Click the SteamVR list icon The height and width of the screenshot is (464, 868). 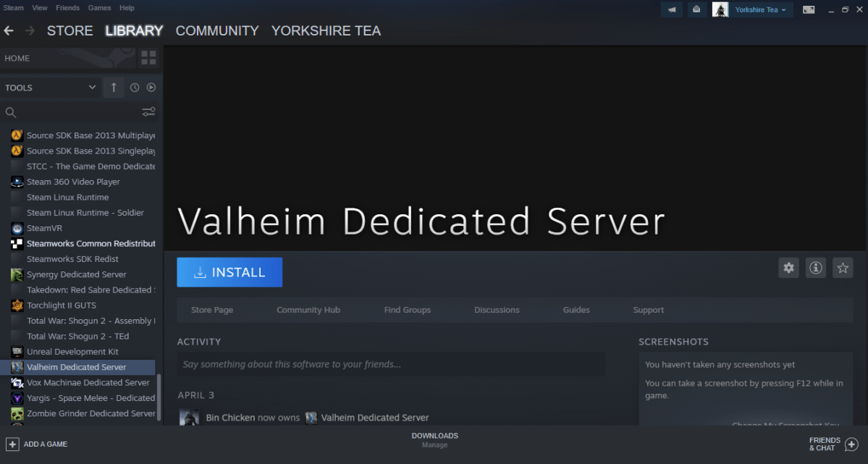pyautogui.click(x=17, y=228)
